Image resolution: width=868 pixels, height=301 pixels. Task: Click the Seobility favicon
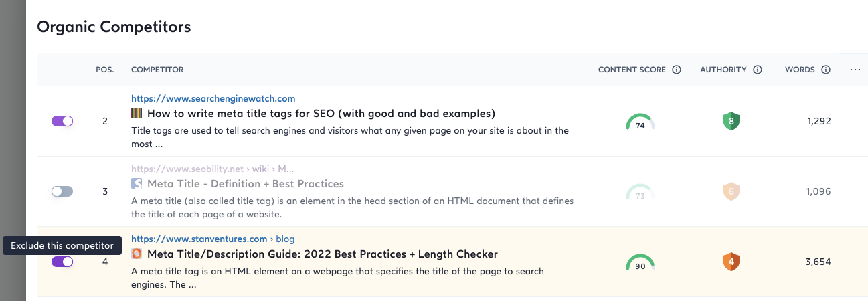137,183
